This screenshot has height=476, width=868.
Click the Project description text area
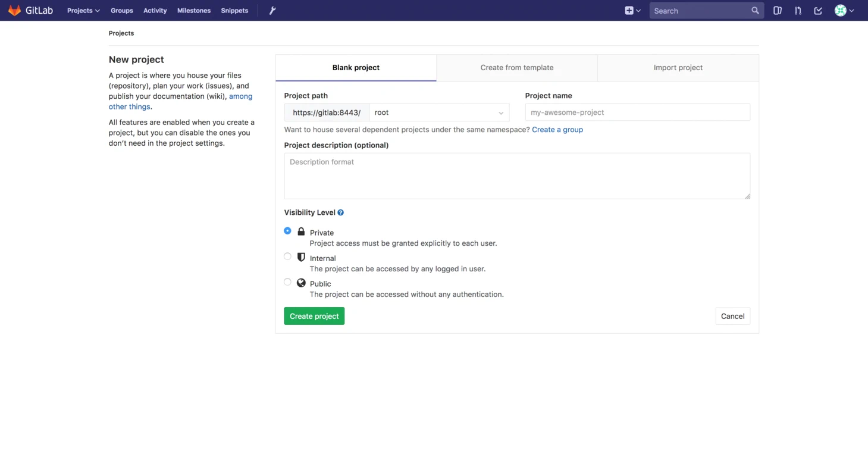516,176
